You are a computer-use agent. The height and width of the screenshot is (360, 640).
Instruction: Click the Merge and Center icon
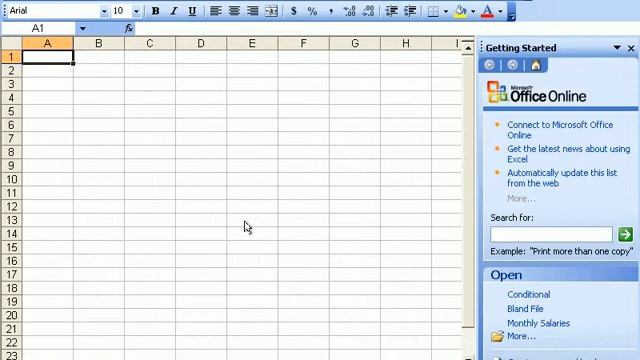coord(271,11)
